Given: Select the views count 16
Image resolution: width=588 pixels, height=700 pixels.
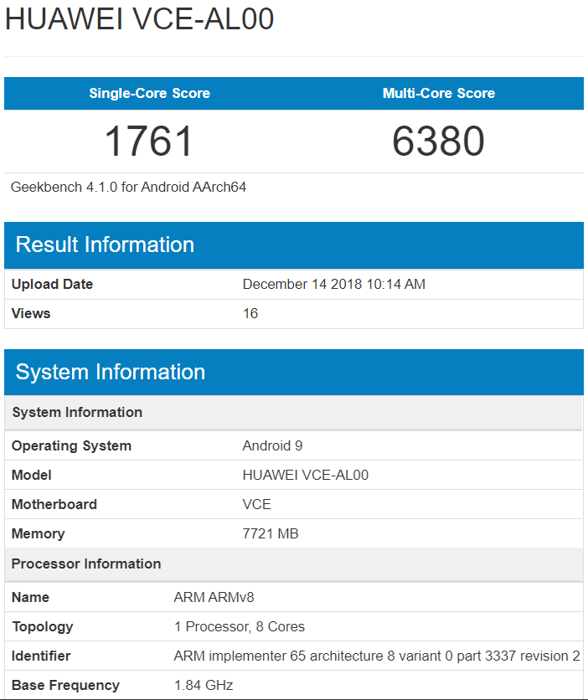Looking at the screenshot, I should [x=250, y=314].
